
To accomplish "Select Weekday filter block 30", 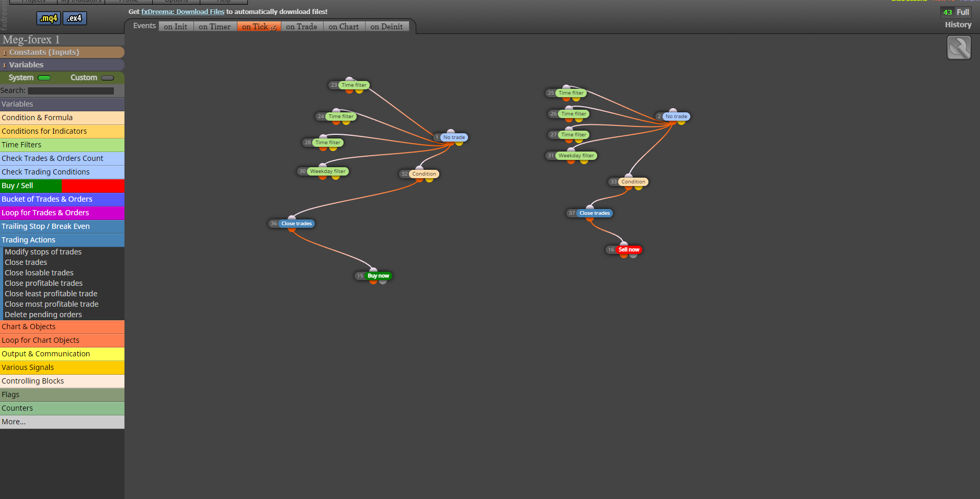I will (x=327, y=171).
